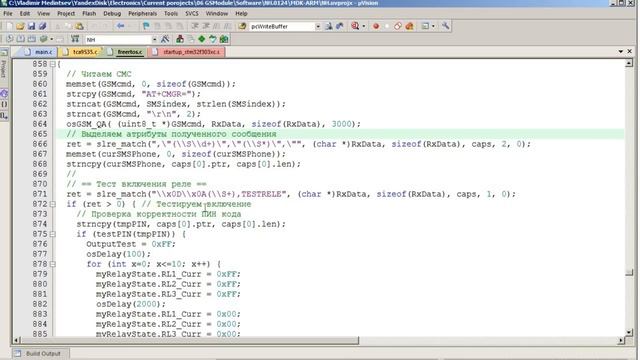Image resolution: width=640 pixels, height=360 pixels.
Task: Open Options for Target magic wand icon
Action: pyautogui.click(x=165, y=39)
